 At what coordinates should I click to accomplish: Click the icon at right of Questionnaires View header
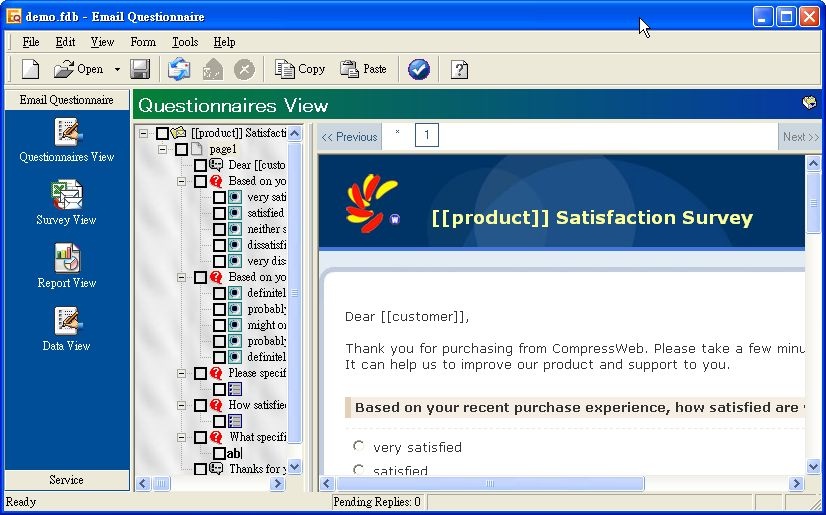pyautogui.click(x=809, y=102)
